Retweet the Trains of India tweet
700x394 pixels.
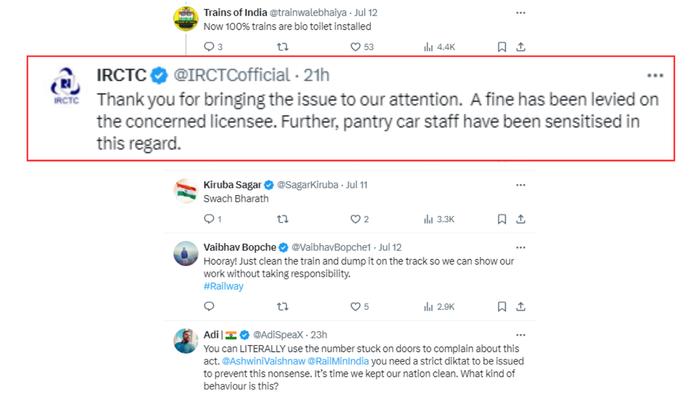[x=283, y=47]
